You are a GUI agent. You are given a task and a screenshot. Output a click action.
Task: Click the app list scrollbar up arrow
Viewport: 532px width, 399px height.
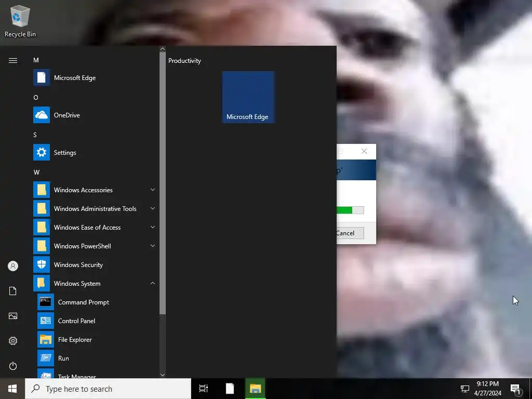[x=163, y=49]
